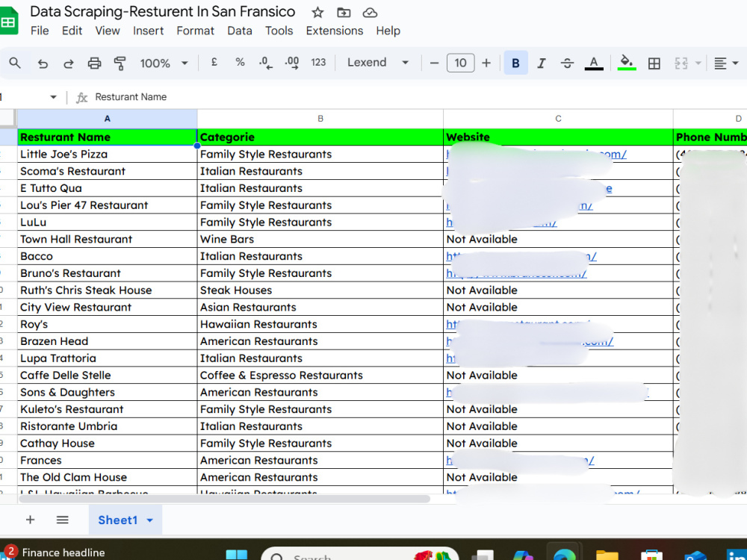Increase font size with plus button

coord(486,63)
